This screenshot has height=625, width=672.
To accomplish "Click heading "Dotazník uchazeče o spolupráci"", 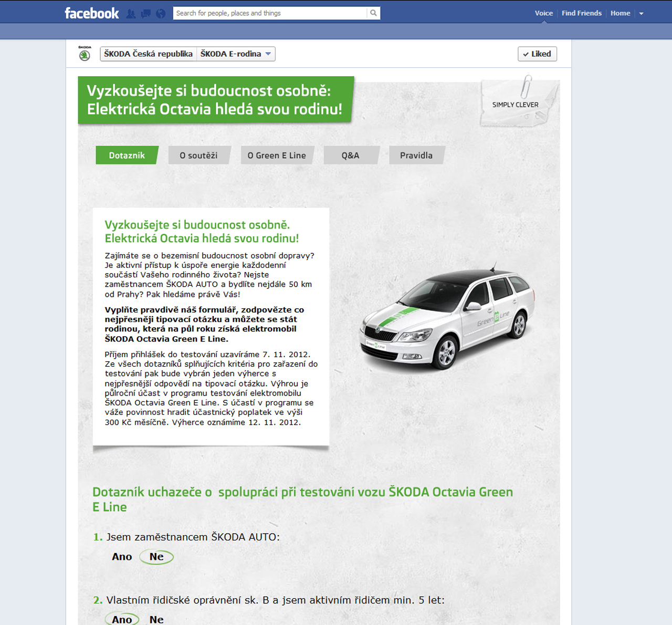I will [302, 499].
